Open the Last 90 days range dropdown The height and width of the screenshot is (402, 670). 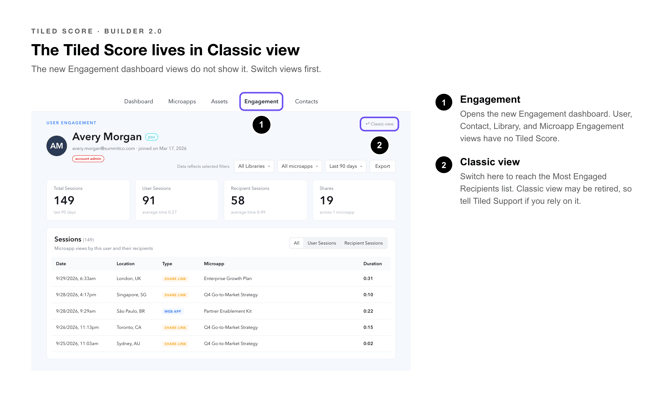346,166
